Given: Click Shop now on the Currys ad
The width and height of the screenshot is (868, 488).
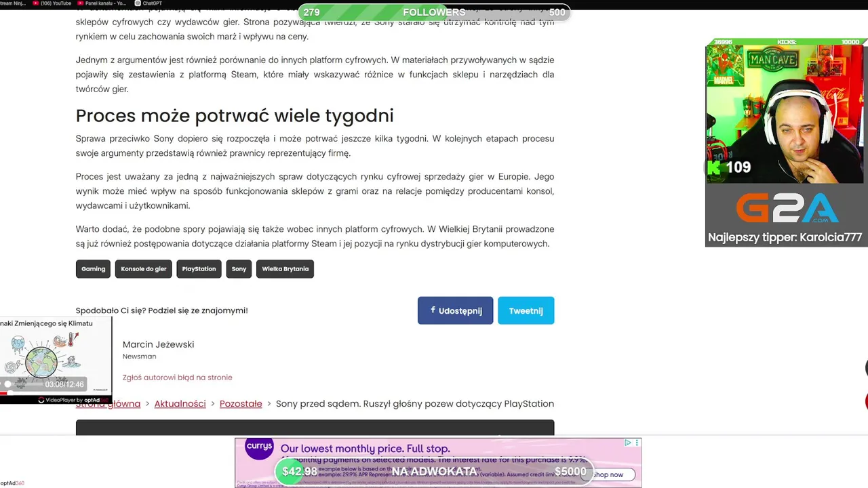Looking at the screenshot, I should (x=608, y=474).
